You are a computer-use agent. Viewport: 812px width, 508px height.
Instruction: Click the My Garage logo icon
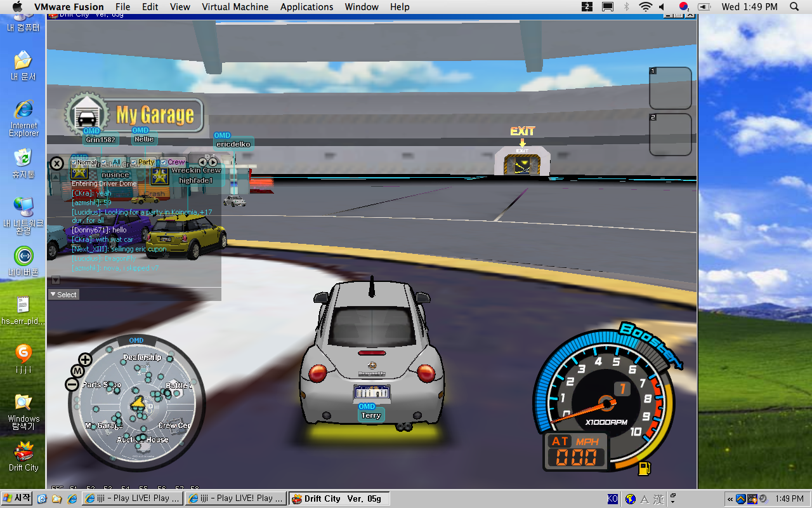(86, 114)
